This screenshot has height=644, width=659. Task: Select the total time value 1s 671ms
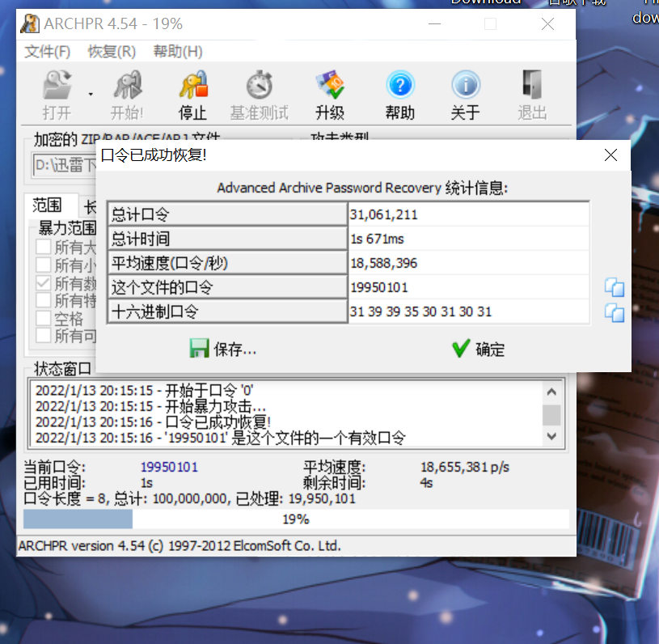(377, 239)
